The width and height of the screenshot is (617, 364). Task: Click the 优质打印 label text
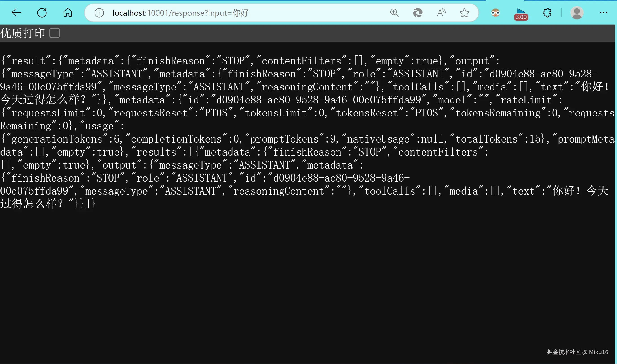coord(23,33)
